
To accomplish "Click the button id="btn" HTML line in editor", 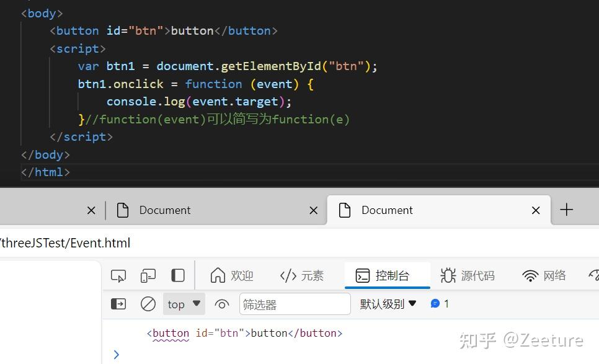I will click(164, 31).
